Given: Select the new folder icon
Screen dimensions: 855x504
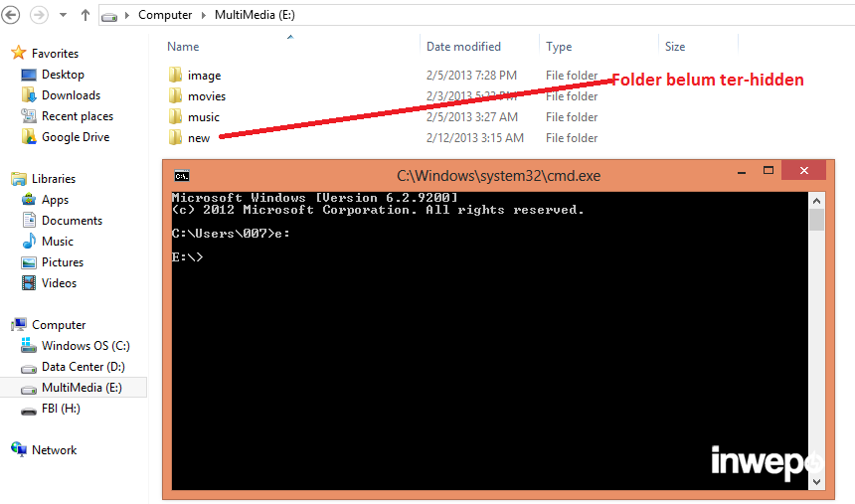Looking at the screenshot, I should tap(175, 137).
